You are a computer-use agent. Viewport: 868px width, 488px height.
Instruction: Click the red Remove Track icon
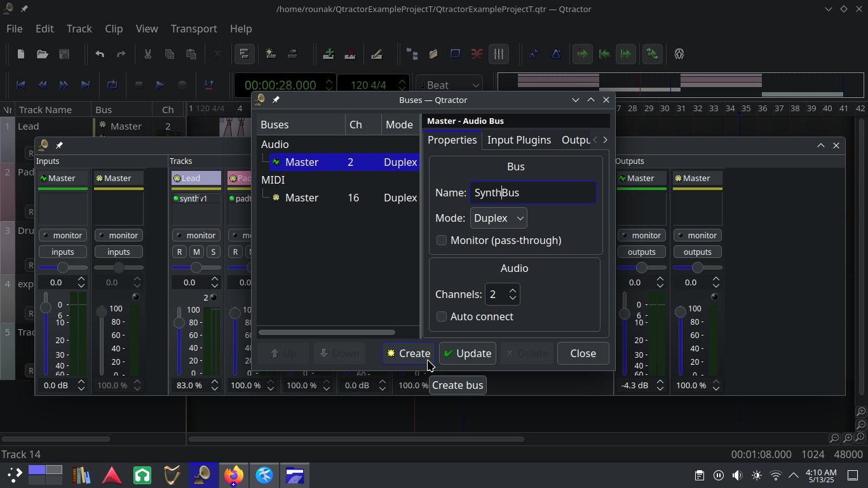(x=350, y=54)
